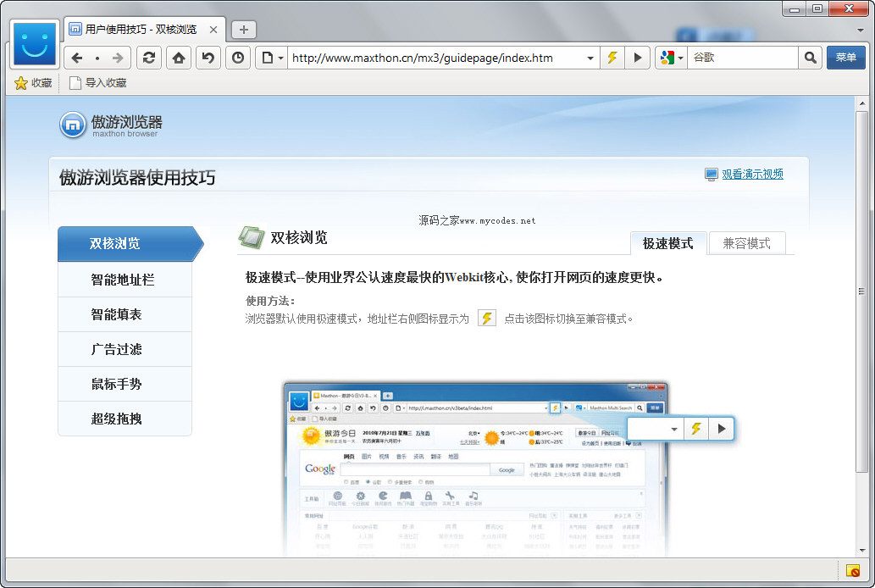
Task: Click the 观看演示视频 link
Action: click(x=752, y=175)
